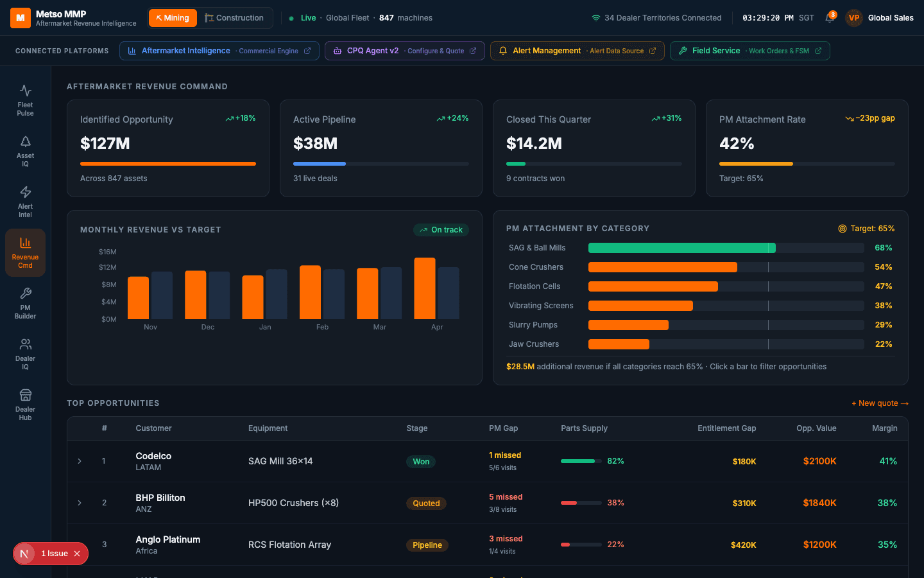
Task: Click 34 Dealer Territories Connected status
Action: coord(656,18)
